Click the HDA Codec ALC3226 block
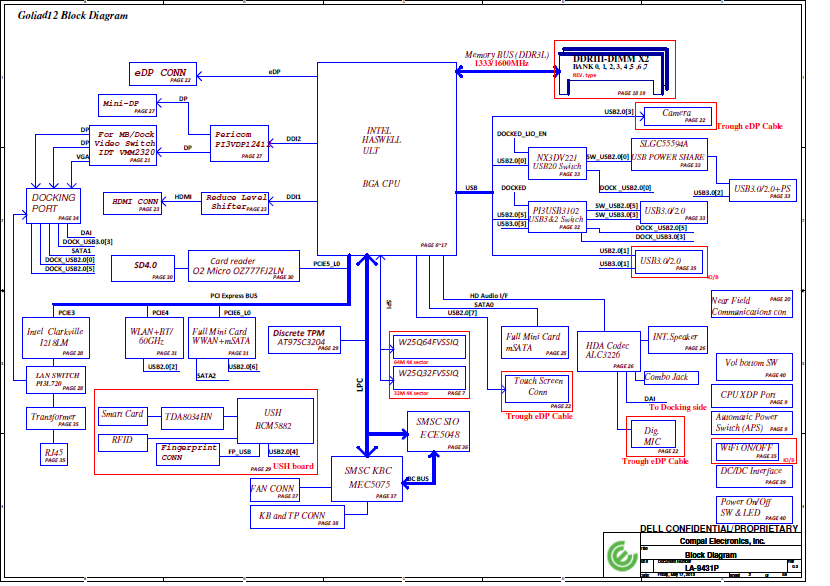Viewport: 830px width, 586px height. click(x=609, y=351)
